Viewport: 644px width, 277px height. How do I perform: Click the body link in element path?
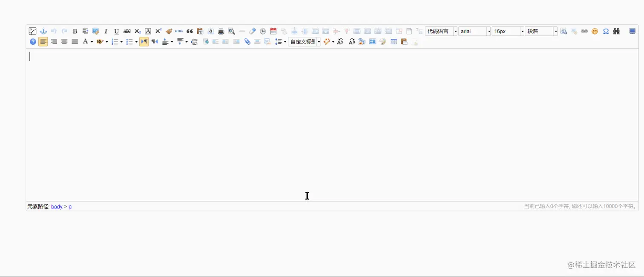point(57,207)
